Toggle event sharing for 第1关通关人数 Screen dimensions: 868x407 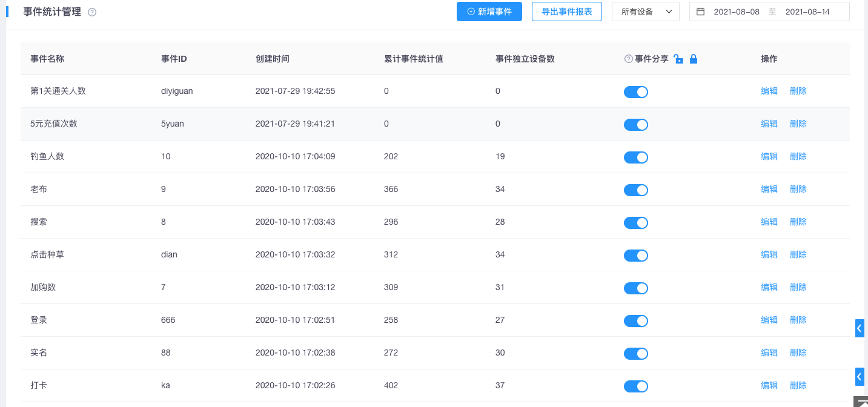pyautogui.click(x=636, y=92)
